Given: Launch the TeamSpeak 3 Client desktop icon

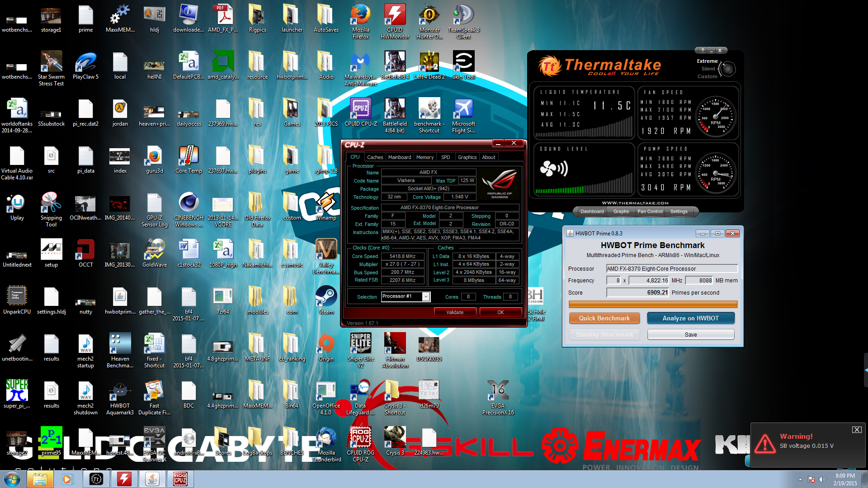Looking at the screenshot, I should (463, 21).
